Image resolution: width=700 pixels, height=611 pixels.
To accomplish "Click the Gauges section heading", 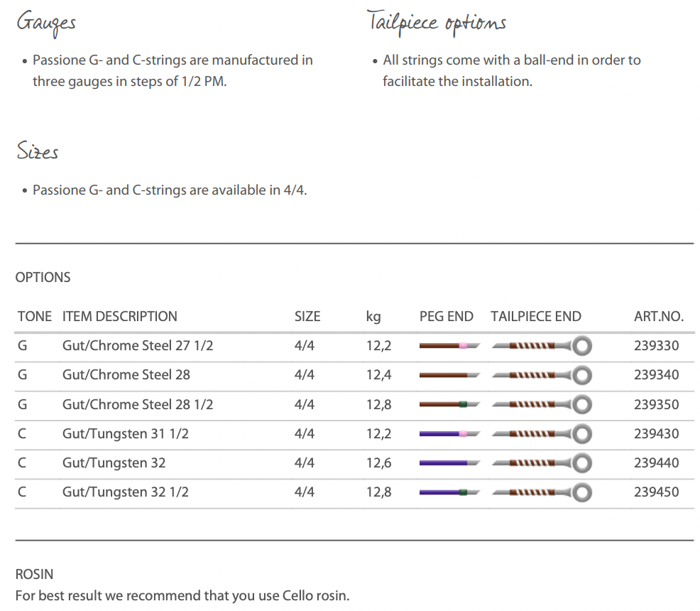I will point(46,23).
